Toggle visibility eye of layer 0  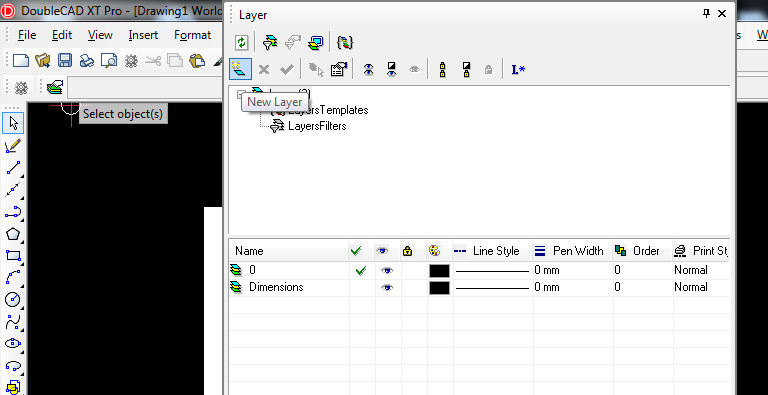[x=387, y=271]
